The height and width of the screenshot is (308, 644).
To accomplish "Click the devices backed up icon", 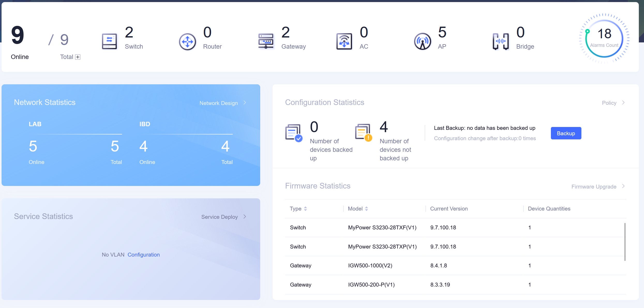I will tap(294, 133).
